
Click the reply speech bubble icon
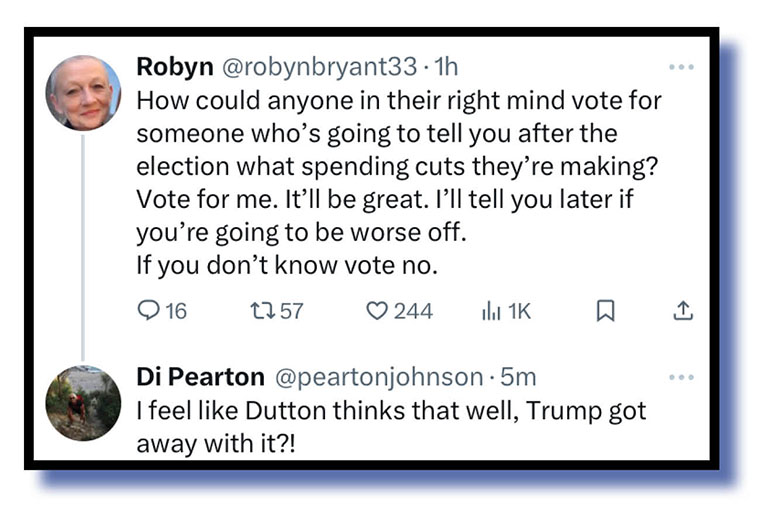point(148,311)
